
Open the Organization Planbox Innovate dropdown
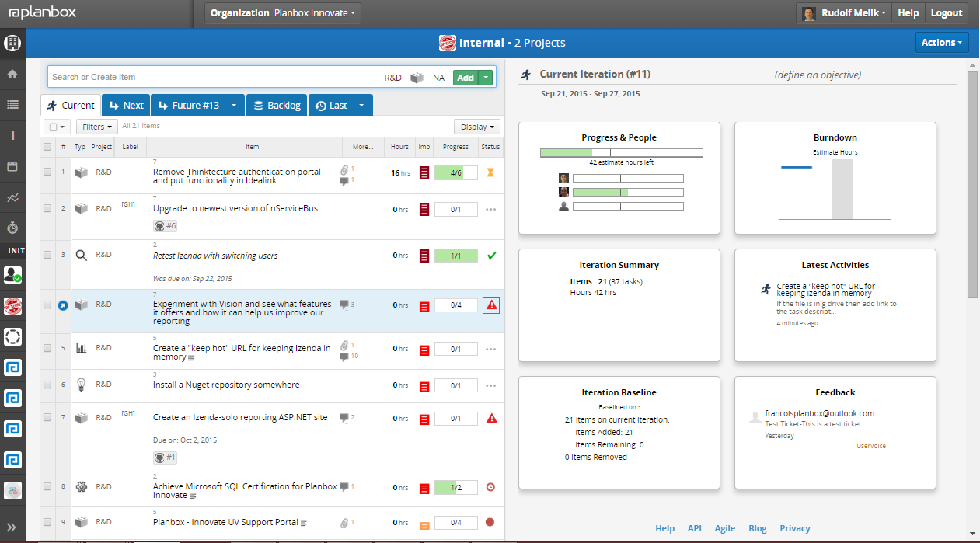click(283, 13)
